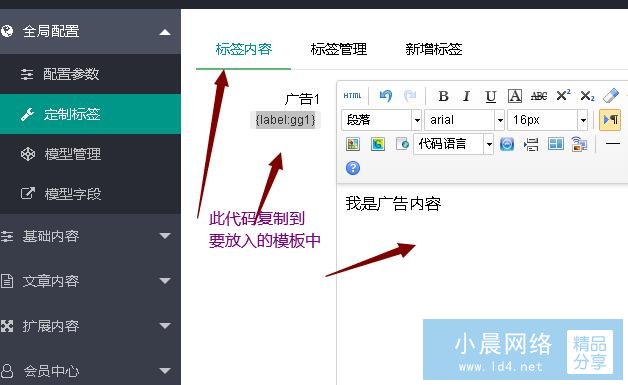Select 定制标签 sidebar item
This screenshot has width=628, height=385.
click(90, 114)
